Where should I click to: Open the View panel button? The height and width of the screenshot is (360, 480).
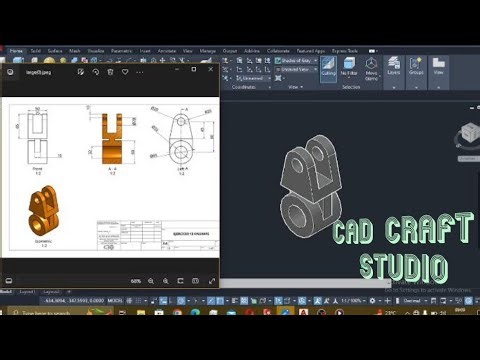coord(438,66)
